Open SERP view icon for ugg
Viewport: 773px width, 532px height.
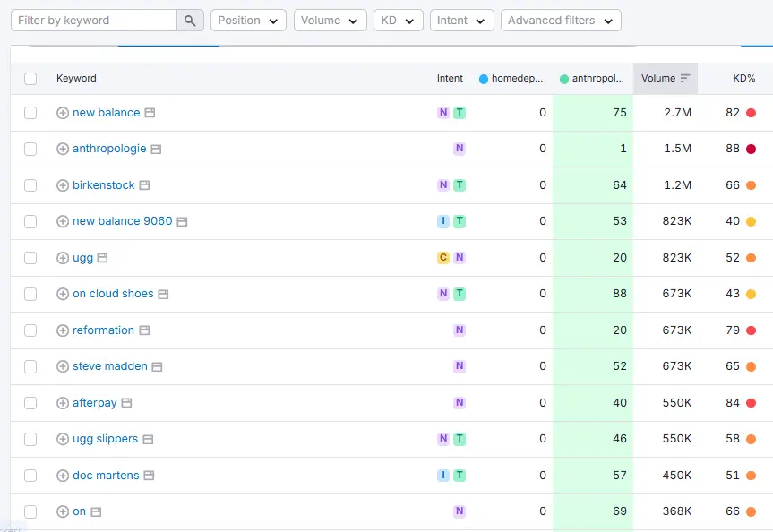(102, 258)
